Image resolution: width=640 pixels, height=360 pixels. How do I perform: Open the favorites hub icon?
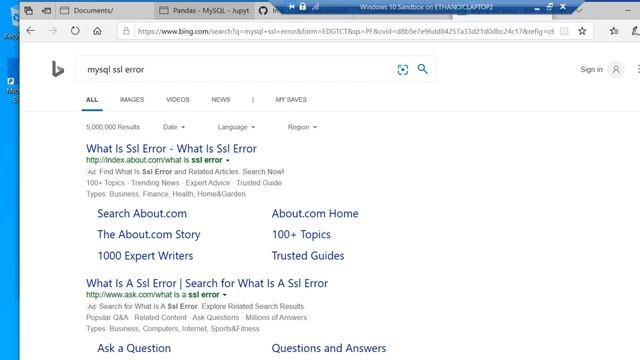tap(614, 31)
